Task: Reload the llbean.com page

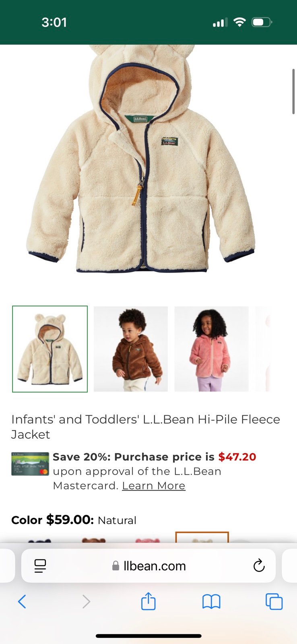Action: pos(259,566)
